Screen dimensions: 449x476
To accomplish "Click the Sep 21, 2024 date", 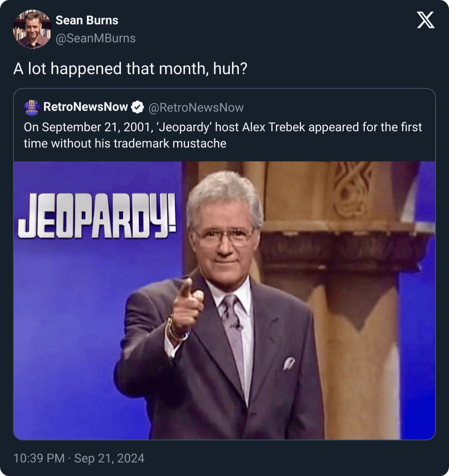I will 109,458.
